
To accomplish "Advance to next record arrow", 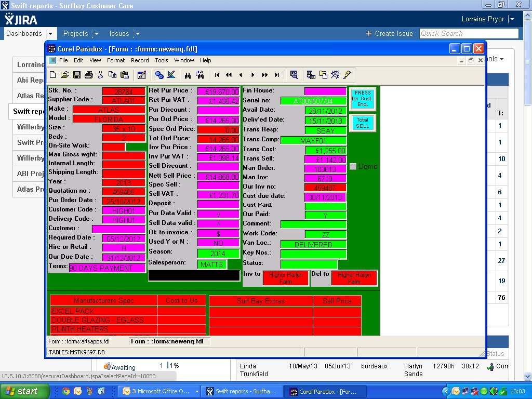I will [x=253, y=75].
